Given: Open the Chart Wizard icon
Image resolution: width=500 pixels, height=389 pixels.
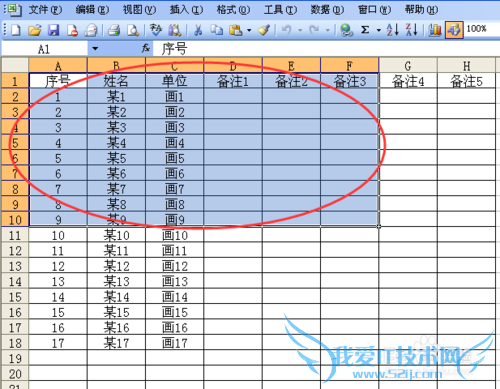Looking at the screenshot, I should 435,30.
